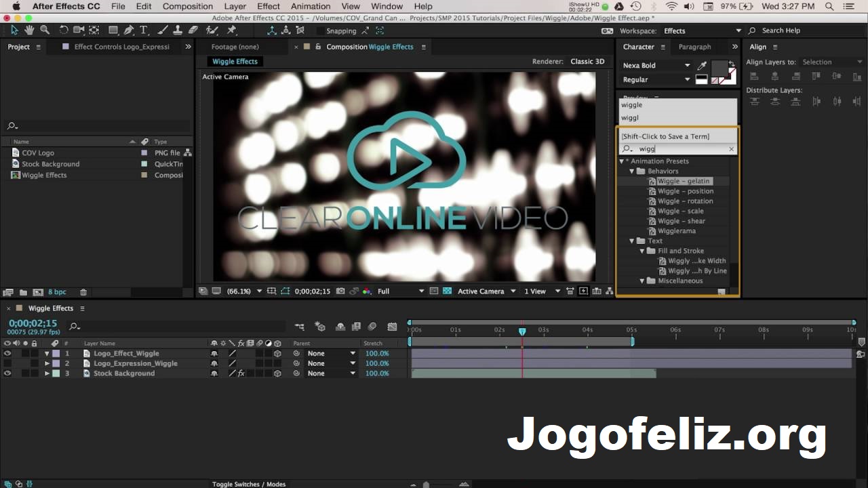Select the Brush tool
The width and height of the screenshot is (868, 488).
163,30
